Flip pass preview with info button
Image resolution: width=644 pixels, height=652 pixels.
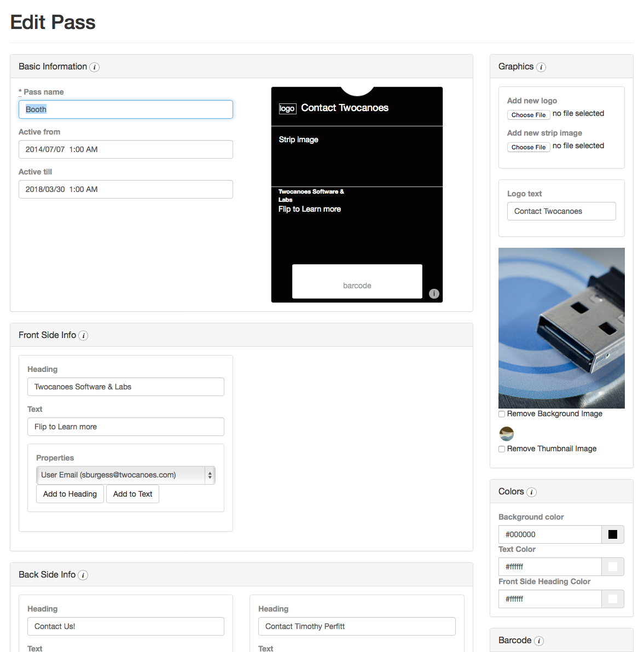click(x=434, y=294)
